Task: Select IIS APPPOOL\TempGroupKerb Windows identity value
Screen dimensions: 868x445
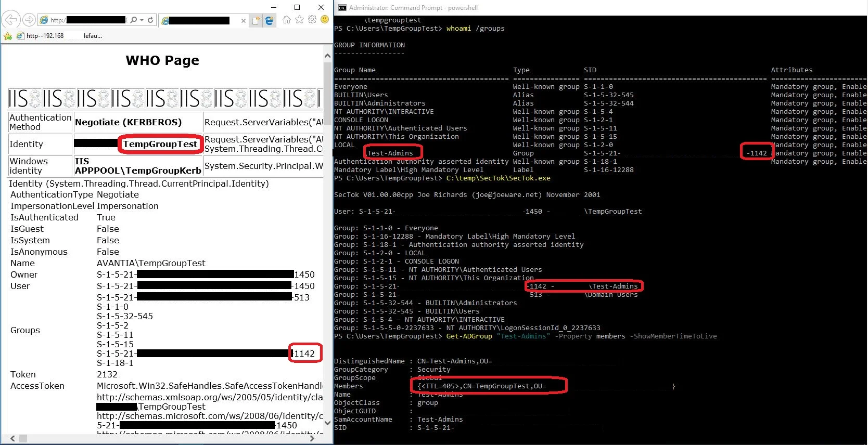Action: point(138,166)
